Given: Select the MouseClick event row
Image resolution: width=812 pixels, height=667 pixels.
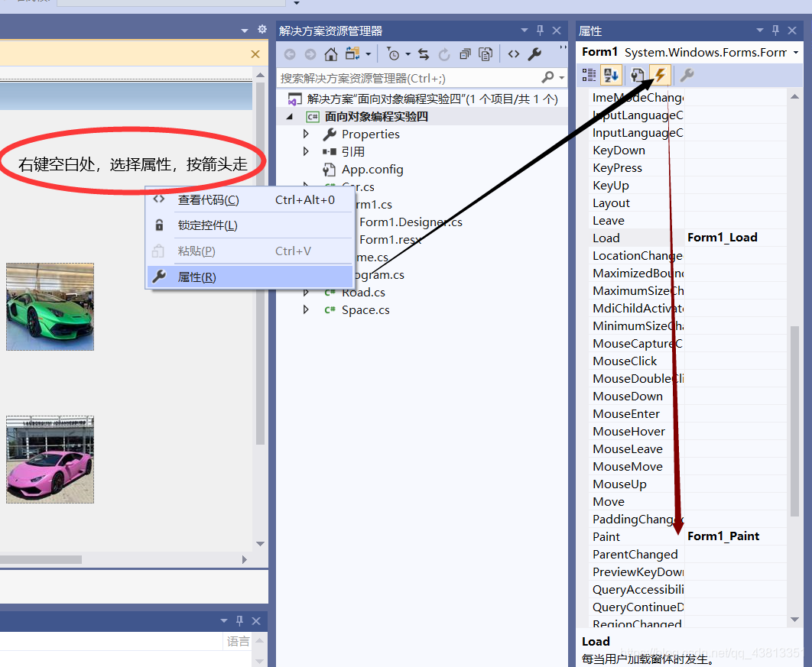Looking at the screenshot, I should coord(687,361).
